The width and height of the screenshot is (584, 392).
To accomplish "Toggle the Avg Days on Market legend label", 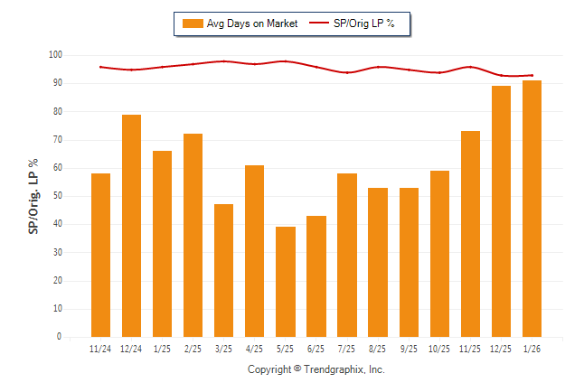I will [251, 23].
